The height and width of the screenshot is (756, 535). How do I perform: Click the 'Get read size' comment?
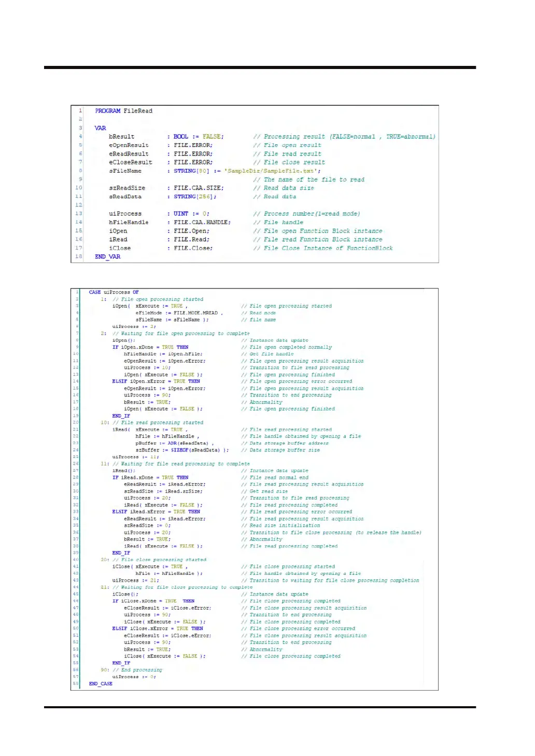[x=268, y=491]
